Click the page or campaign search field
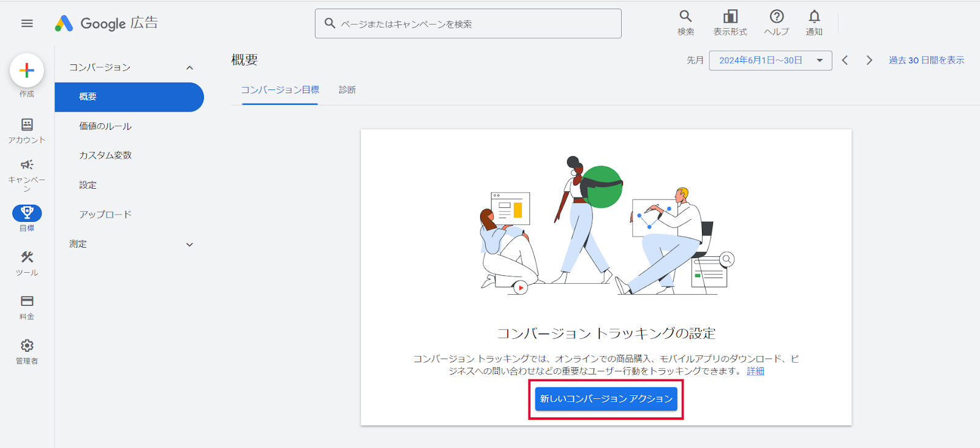The image size is (980, 448). point(468,24)
